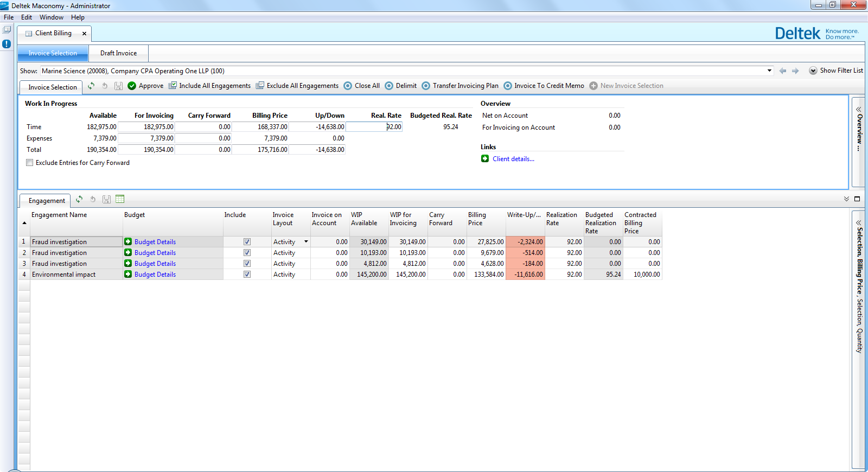Click the Real. Rate input field
868x472 pixels.
coord(374,127)
